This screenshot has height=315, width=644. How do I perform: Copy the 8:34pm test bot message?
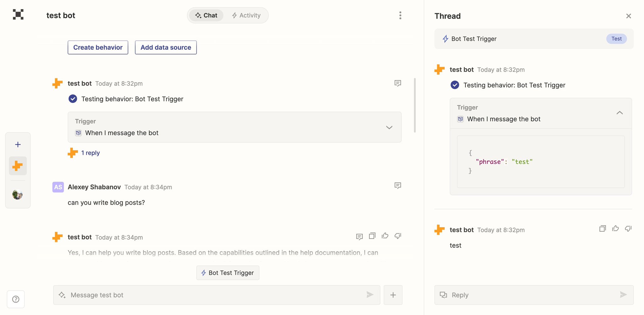(x=372, y=236)
